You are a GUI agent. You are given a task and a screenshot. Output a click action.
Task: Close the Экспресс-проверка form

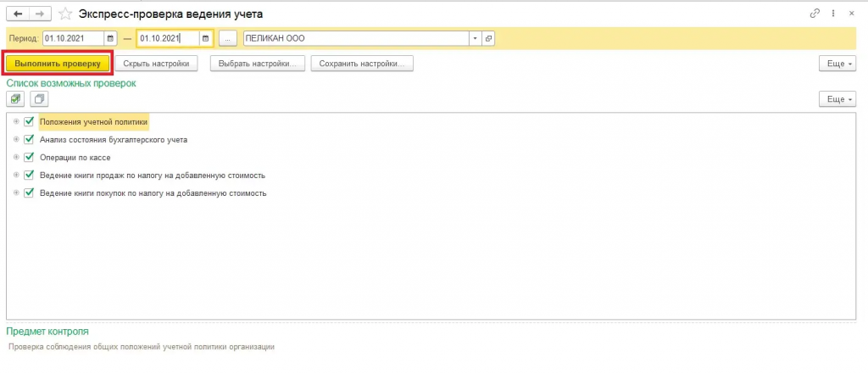coord(851,14)
